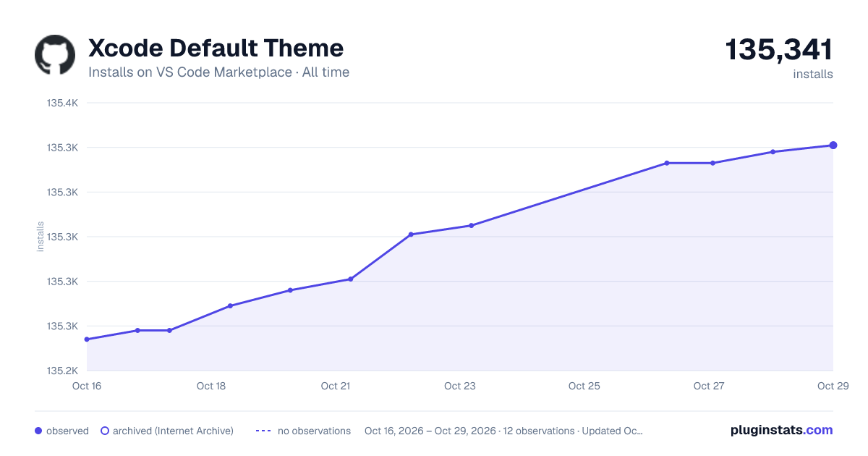The width and height of the screenshot is (868, 456).
Task: Click the Oct 18 axis label
Action: tap(211, 386)
